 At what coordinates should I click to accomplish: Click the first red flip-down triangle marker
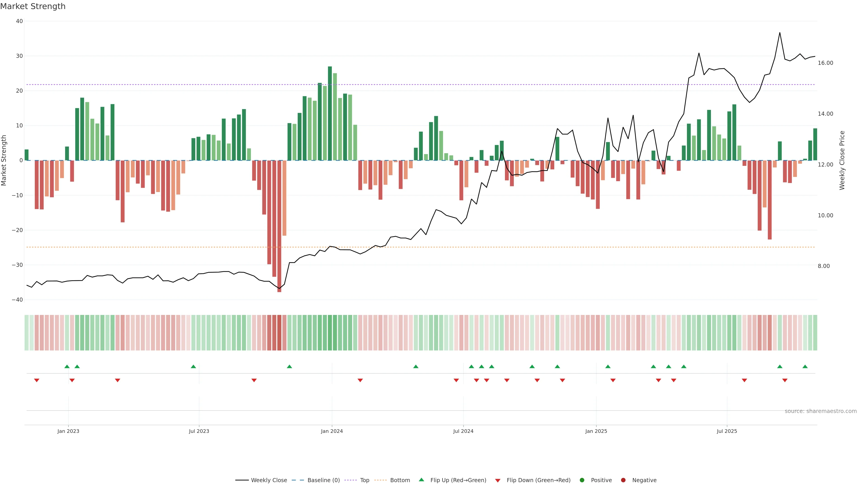[x=37, y=380]
